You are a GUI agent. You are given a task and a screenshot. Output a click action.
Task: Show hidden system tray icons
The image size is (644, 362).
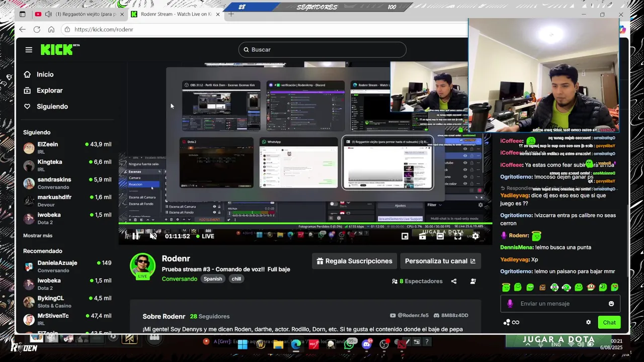(x=527, y=344)
